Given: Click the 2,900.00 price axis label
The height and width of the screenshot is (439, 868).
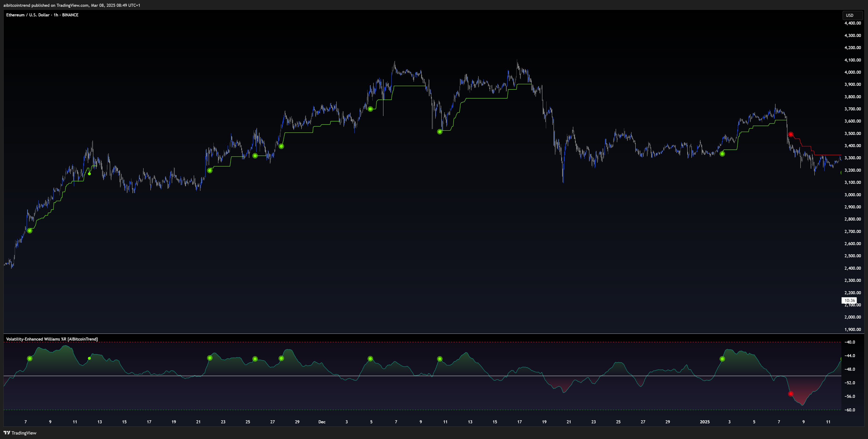Looking at the screenshot, I should (x=853, y=207).
